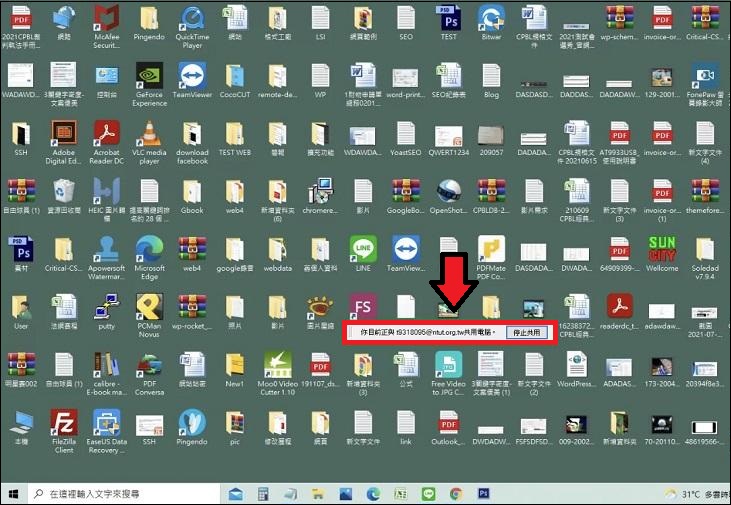This screenshot has height=505, width=731.
Task: Open the EaseUS Data Recovery shortcut
Action: pos(106,423)
